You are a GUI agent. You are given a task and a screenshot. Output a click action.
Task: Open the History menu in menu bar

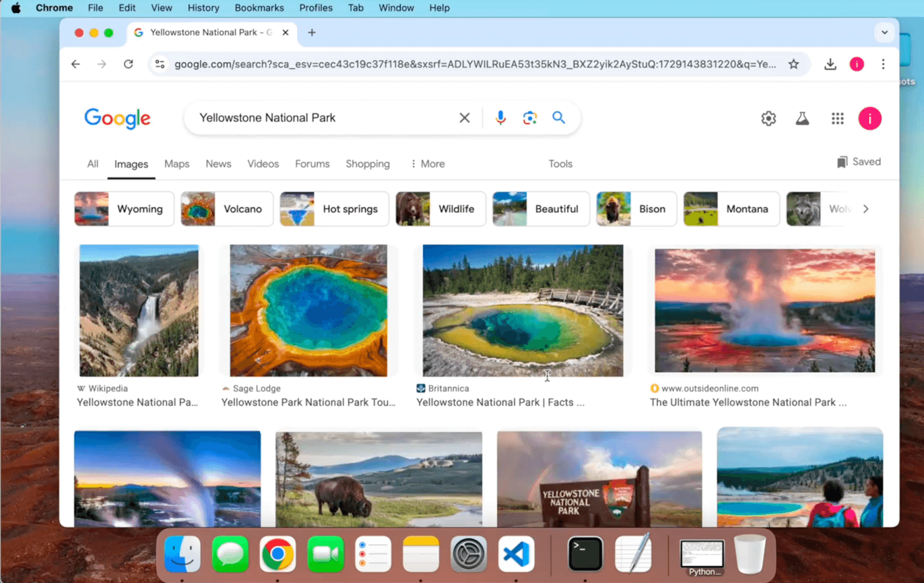pyautogui.click(x=203, y=8)
